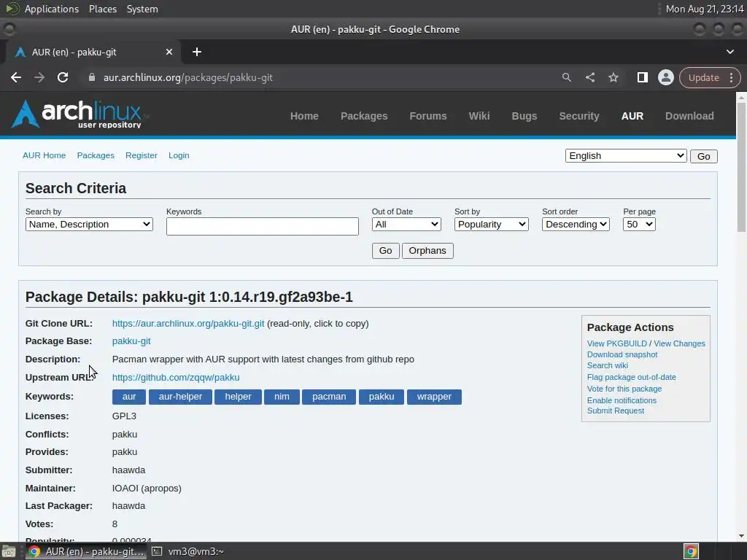Open the Chrome profile avatar
Screen dimensions: 747x560
click(x=665, y=77)
